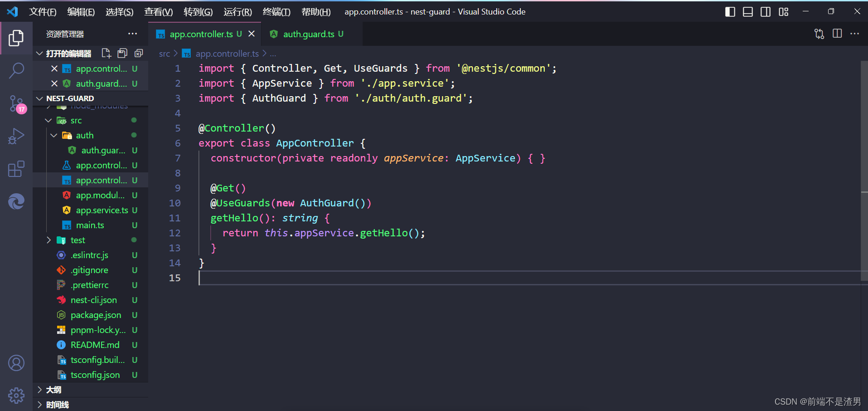Viewport: 868px width, 411px height.
Task: Expand the test folder
Action: [x=48, y=240]
